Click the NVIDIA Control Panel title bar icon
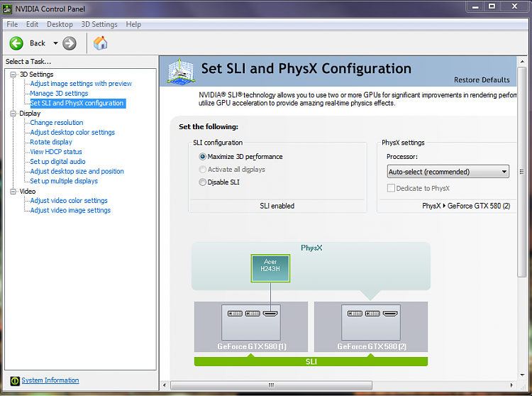 click(7, 9)
